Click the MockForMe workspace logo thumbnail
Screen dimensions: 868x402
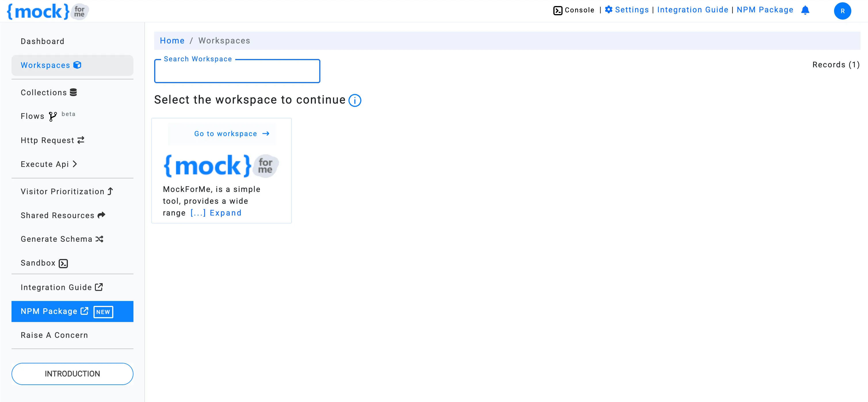pyautogui.click(x=221, y=165)
